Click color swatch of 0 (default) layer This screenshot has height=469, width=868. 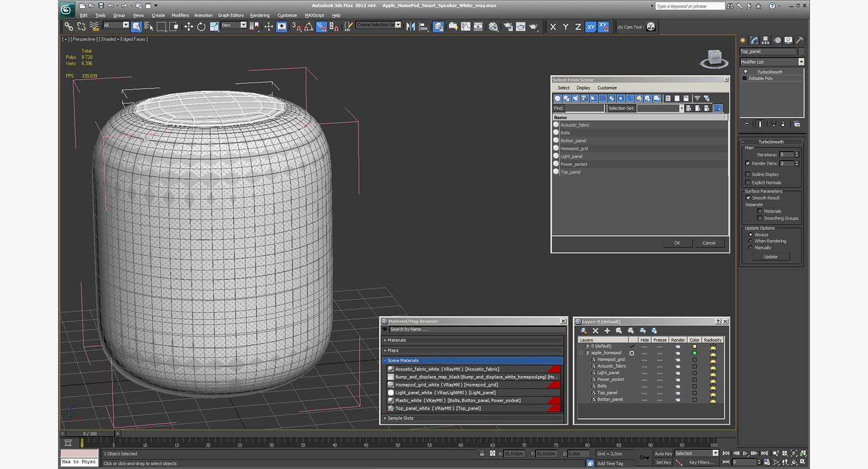click(694, 346)
